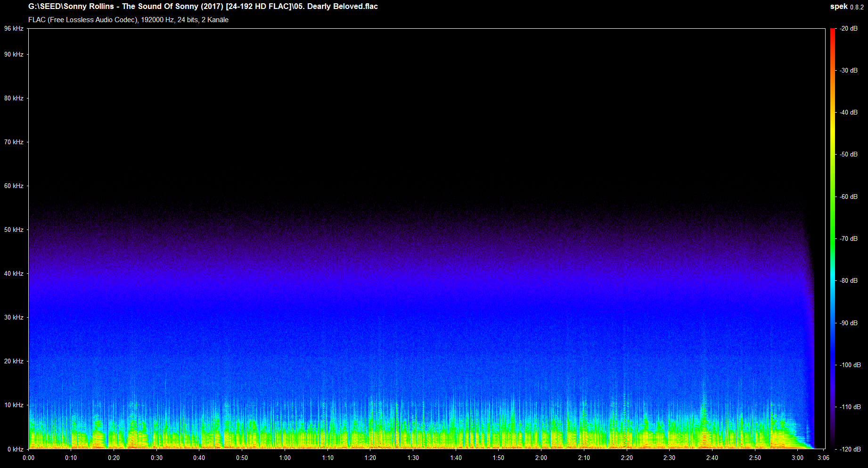Click the file path title text
The image size is (868, 468).
[x=203, y=7]
